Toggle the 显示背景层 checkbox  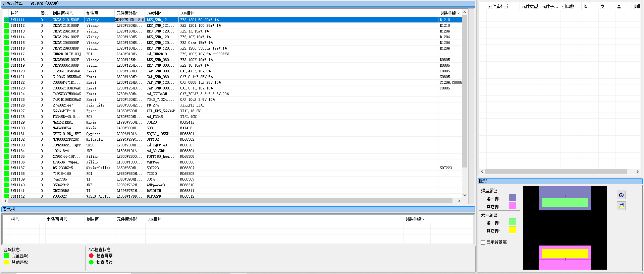[x=483, y=242]
